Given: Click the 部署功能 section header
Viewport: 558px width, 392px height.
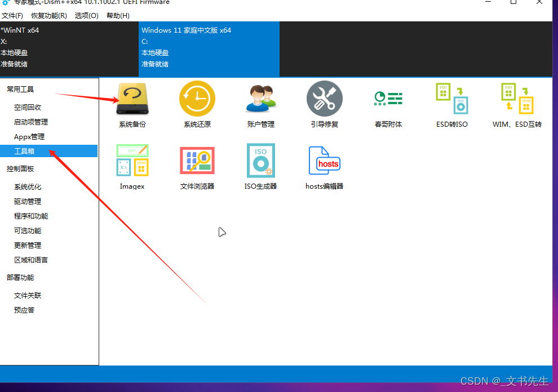Looking at the screenshot, I should pos(20,278).
